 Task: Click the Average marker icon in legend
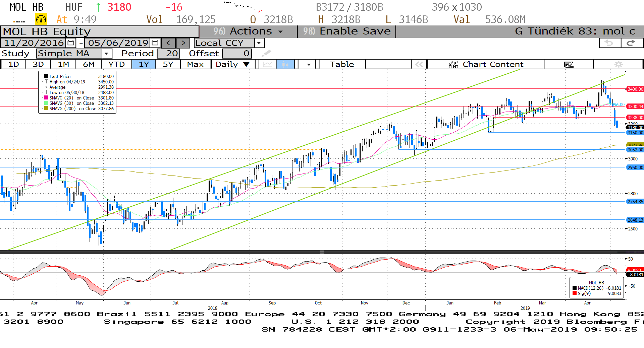coord(47,87)
